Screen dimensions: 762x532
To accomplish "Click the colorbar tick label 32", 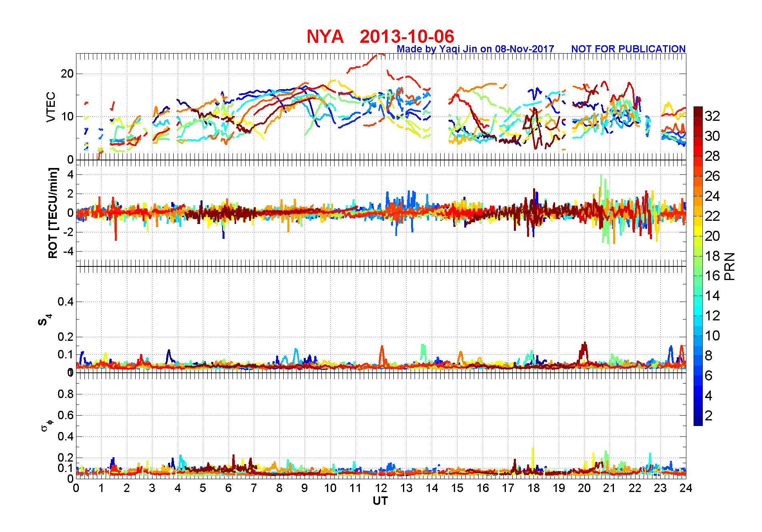I will [x=712, y=116].
